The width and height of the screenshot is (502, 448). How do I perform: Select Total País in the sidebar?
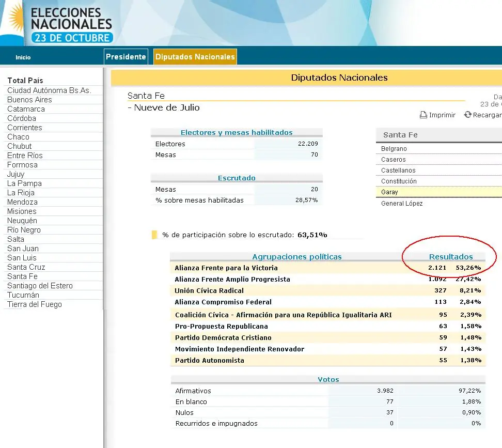[25, 81]
